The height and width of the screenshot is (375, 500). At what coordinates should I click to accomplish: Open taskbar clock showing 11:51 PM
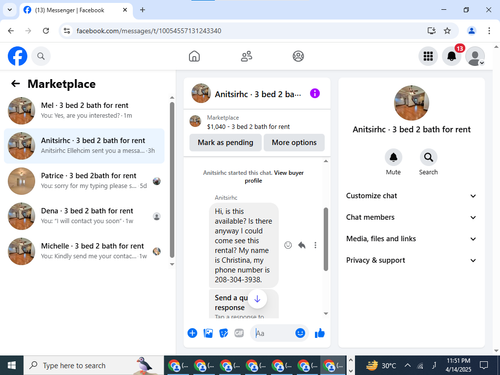coord(458,365)
